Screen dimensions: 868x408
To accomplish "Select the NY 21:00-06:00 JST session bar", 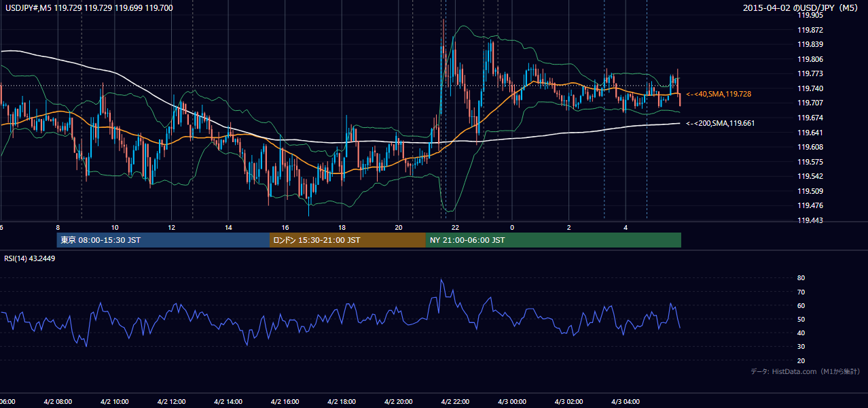I will (554, 240).
